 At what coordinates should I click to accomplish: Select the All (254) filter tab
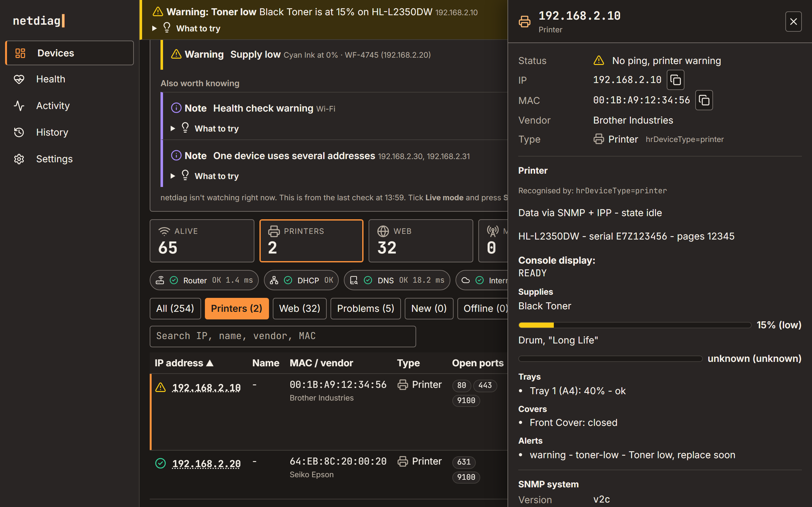(175, 309)
